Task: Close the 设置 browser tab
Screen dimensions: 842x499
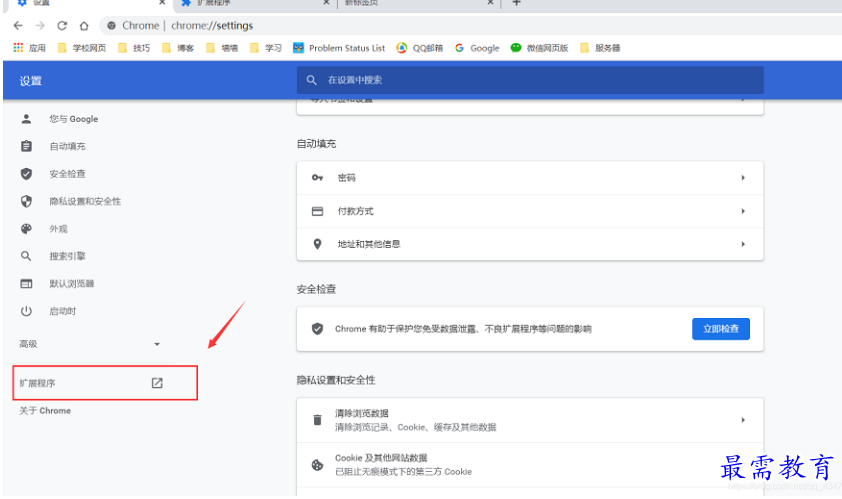Action: pos(162,3)
